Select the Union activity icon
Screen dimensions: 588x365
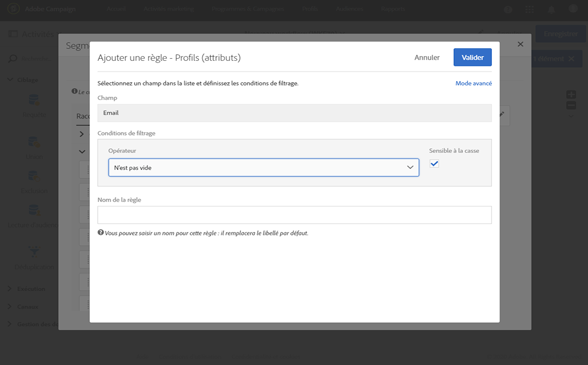34,141
